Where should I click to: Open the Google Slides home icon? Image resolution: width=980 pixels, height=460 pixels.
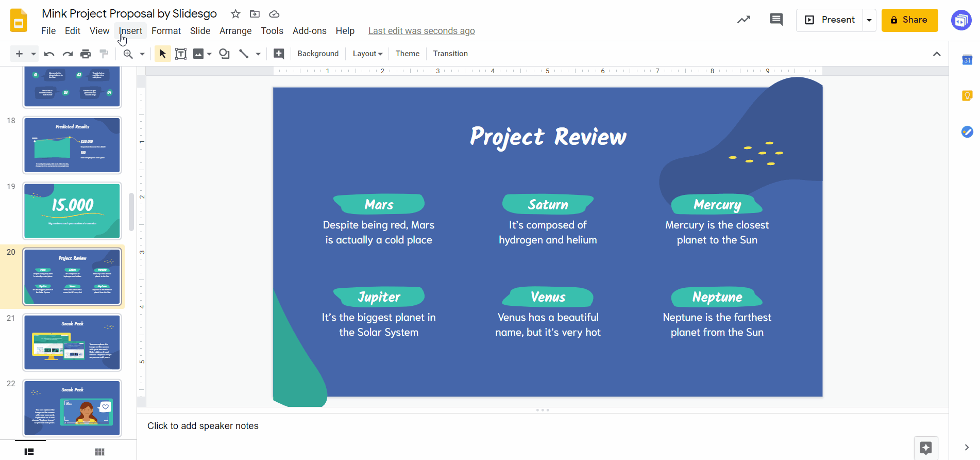coord(19,21)
